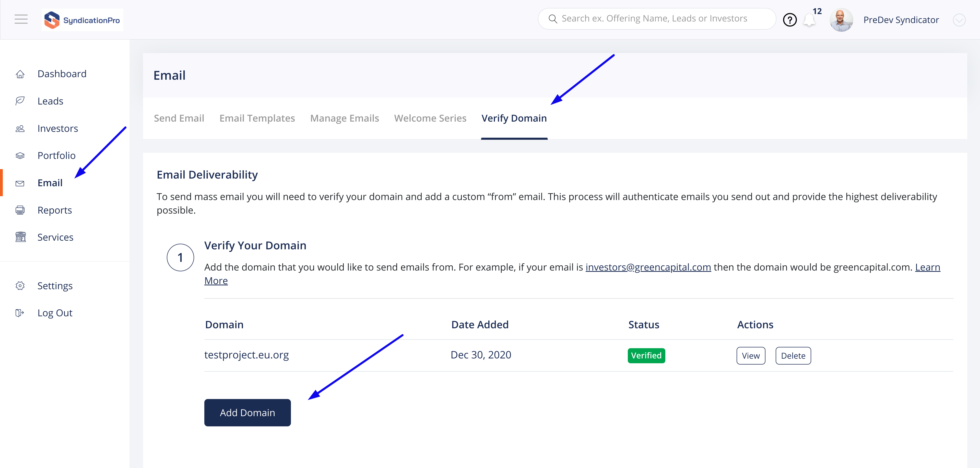This screenshot has height=468, width=980.
Task: Click the Settings gear icon
Action: [20, 286]
